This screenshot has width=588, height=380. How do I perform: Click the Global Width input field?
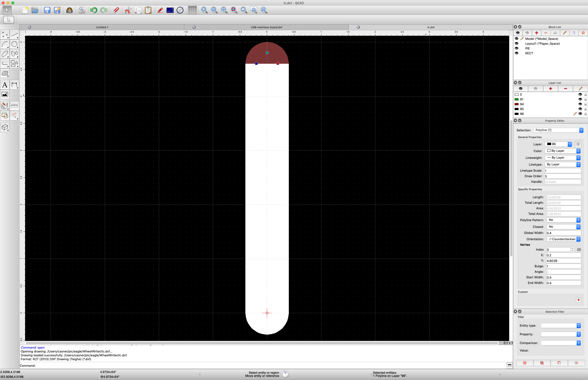point(564,233)
